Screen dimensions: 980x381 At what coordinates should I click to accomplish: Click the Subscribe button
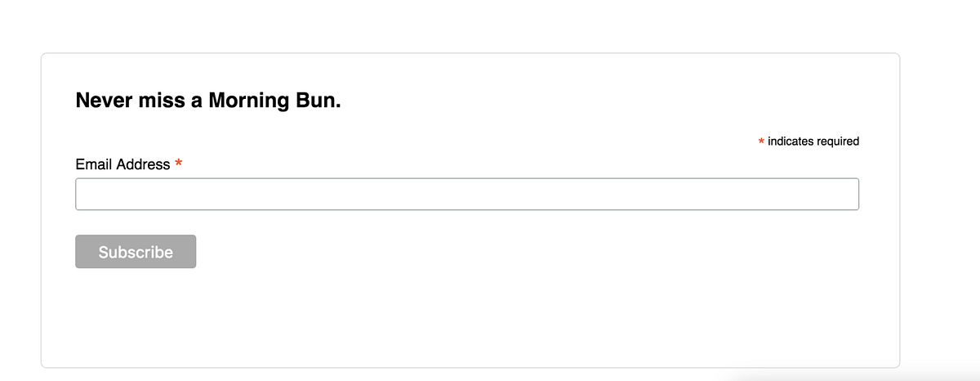136,252
